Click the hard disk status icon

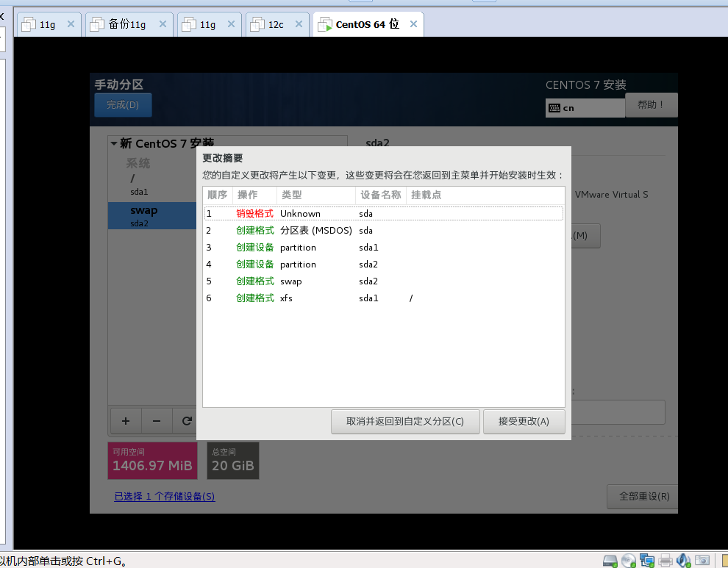(610, 561)
